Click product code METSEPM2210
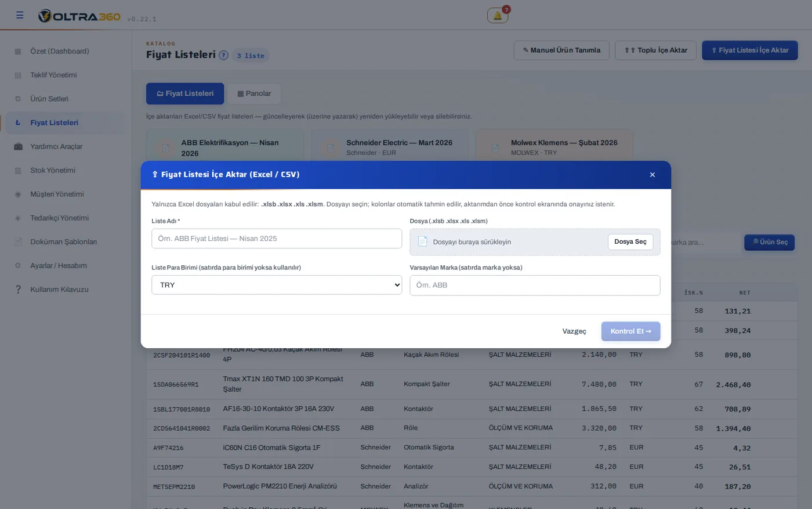 (174, 487)
